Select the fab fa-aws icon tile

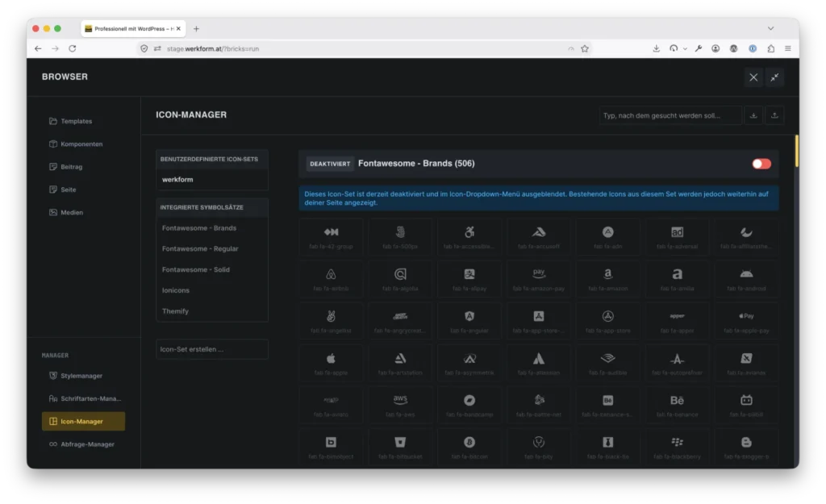pos(400,406)
